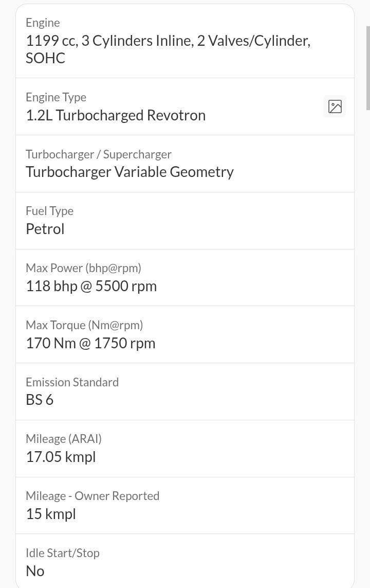Click the 170 Nm @ 1750 rpm value
This screenshot has width=370, height=588.
tap(90, 343)
